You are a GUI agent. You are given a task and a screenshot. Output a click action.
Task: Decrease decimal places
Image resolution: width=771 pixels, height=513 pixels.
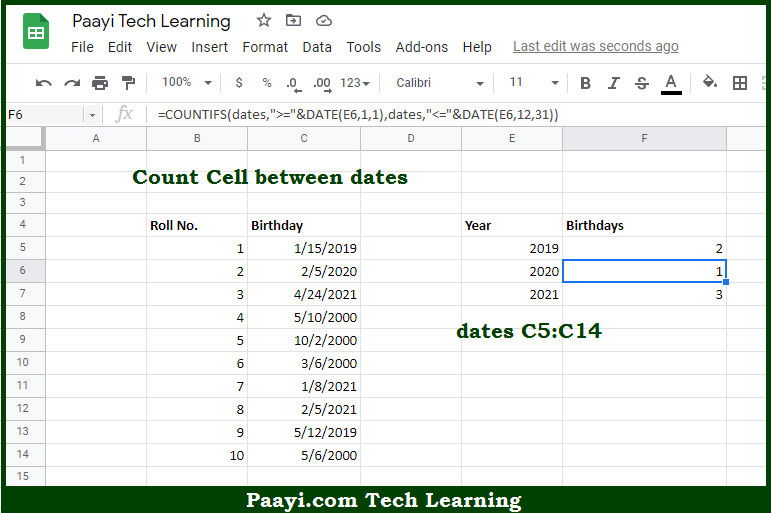[293, 84]
